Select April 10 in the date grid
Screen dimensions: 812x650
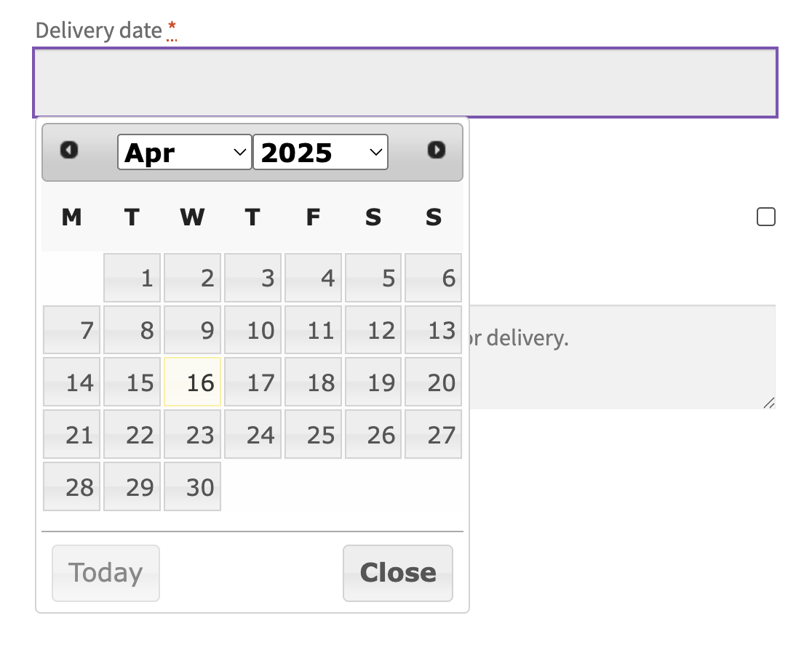tap(253, 330)
